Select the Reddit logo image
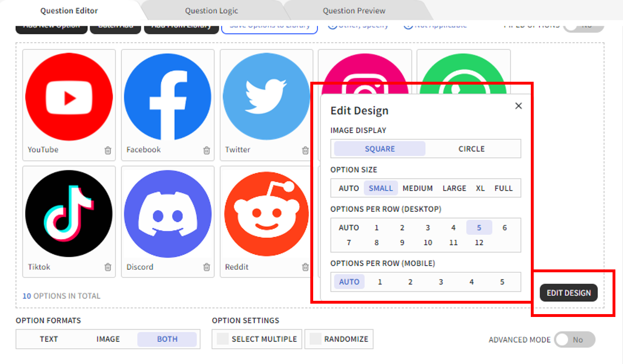 point(267,213)
